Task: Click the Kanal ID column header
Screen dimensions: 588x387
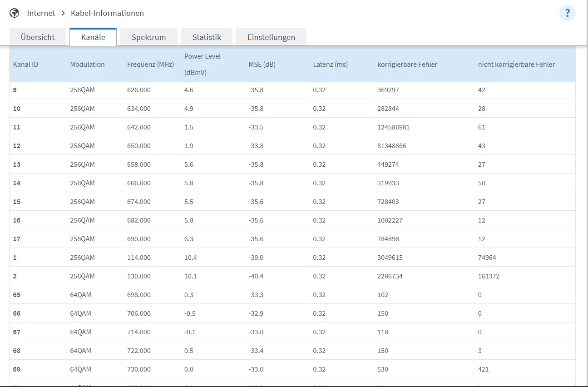Action: pyautogui.click(x=25, y=64)
